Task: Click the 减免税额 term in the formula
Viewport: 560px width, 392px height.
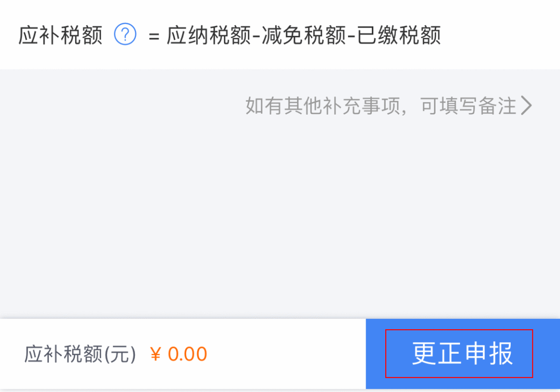Action: pos(304,35)
